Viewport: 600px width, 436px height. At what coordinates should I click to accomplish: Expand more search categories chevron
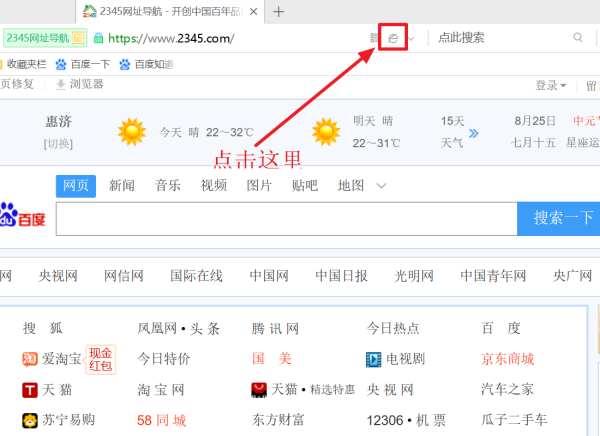[381, 186]
